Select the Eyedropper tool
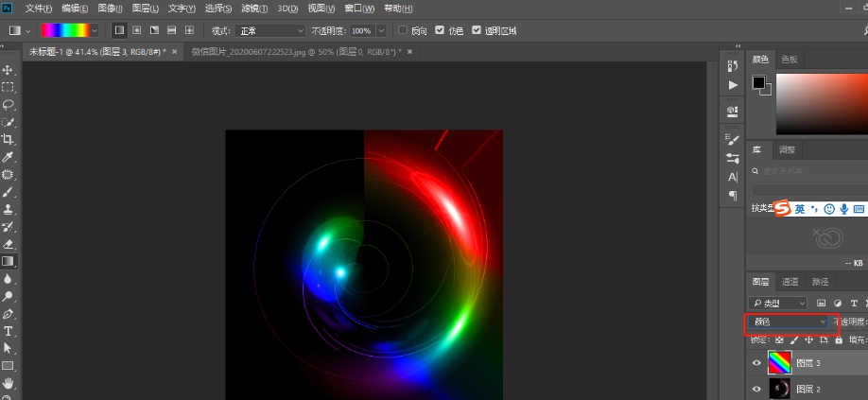The width and height of the screenshot is (868, 400). (9, 157)
